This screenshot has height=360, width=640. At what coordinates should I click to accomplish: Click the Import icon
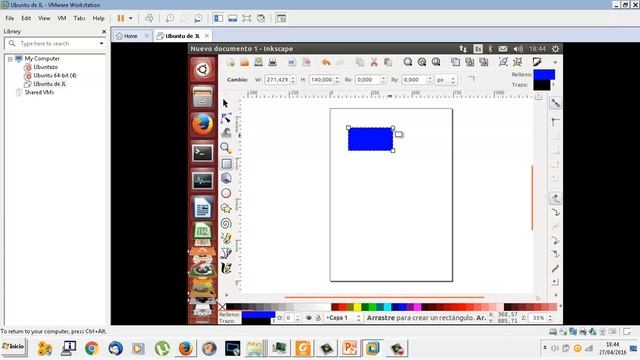[x=292, y=62]
